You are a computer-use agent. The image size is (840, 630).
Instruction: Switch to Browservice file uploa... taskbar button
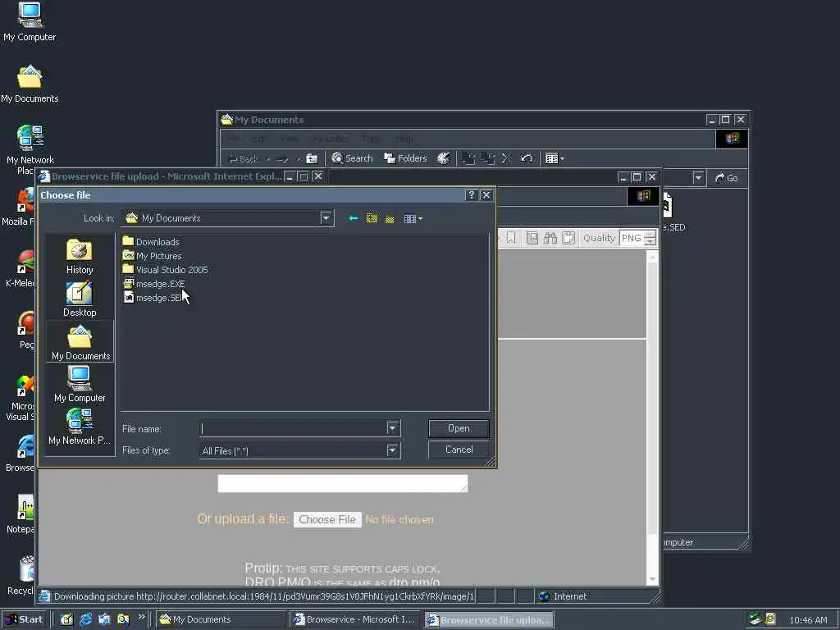[x=489, y=620]
